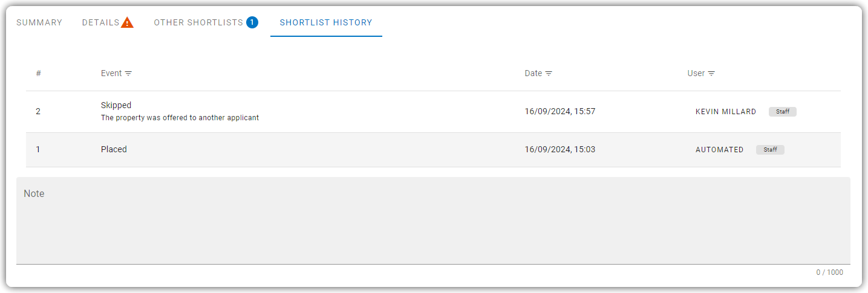Click the # column header
868x293 pixels.
[x=38, y=73]
